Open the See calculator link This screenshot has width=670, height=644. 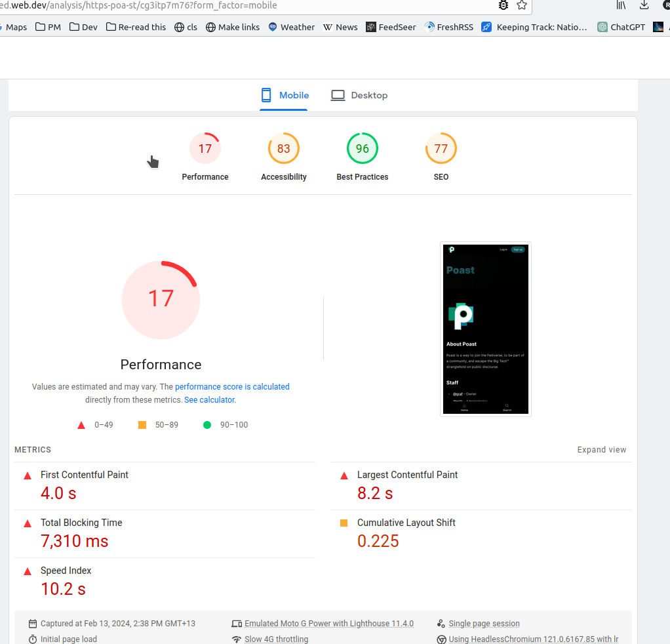[x=209, y=400]
